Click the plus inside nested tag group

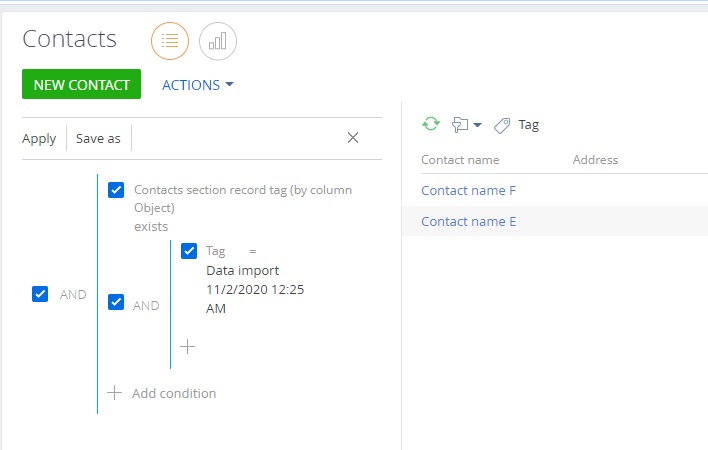187,347
